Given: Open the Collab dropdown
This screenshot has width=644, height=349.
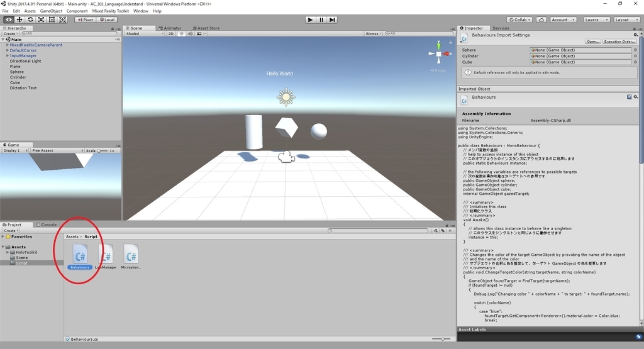Looking at the screenshot, I should (519, 19).
